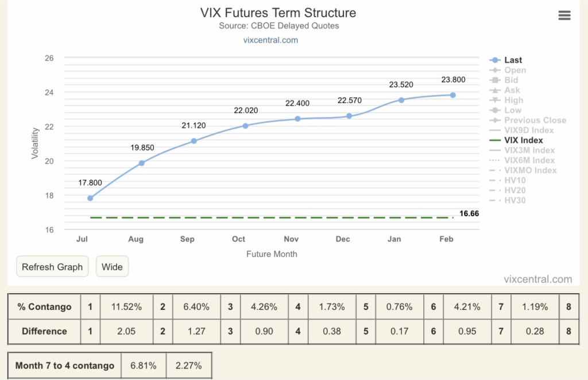Toggle the Last series legend marker
588x380 pixels.
[495, 60]
